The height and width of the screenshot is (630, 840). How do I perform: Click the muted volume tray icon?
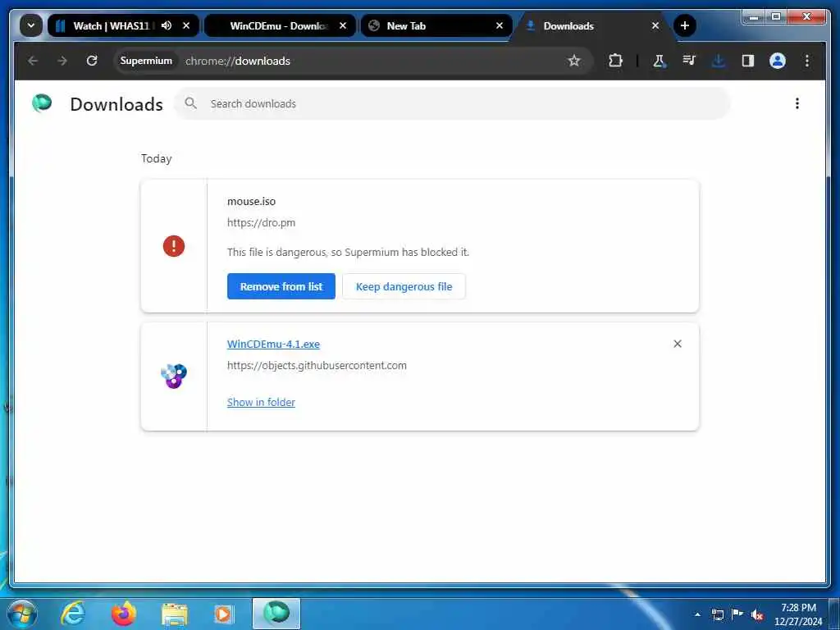pos(757,614)
